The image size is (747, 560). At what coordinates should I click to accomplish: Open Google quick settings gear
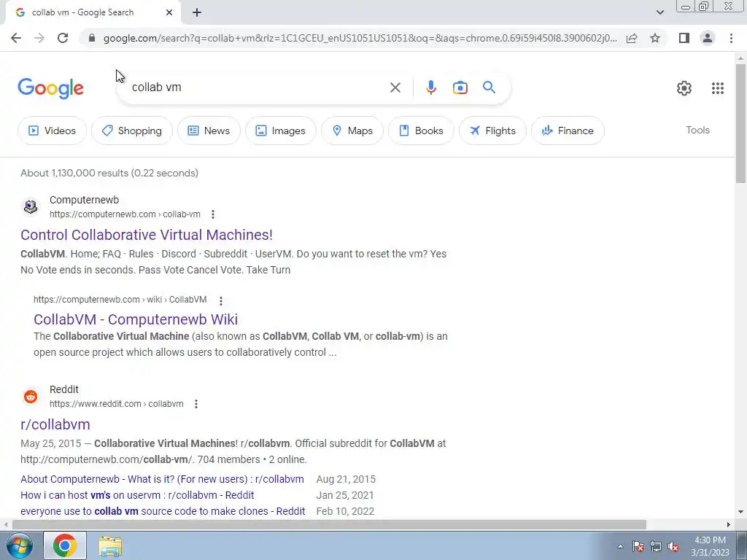coord(684,88)
